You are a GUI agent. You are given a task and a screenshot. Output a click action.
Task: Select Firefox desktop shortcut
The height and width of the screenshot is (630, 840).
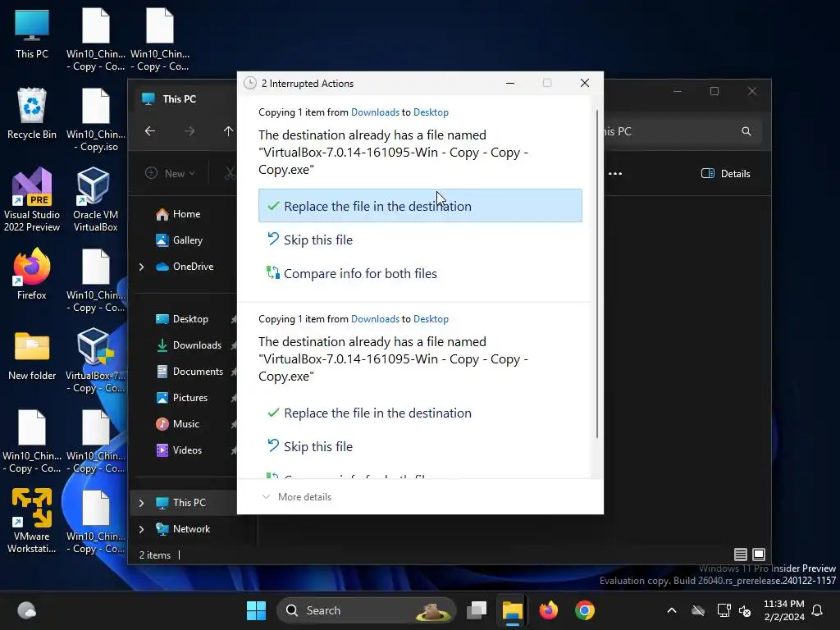[32, 274]
